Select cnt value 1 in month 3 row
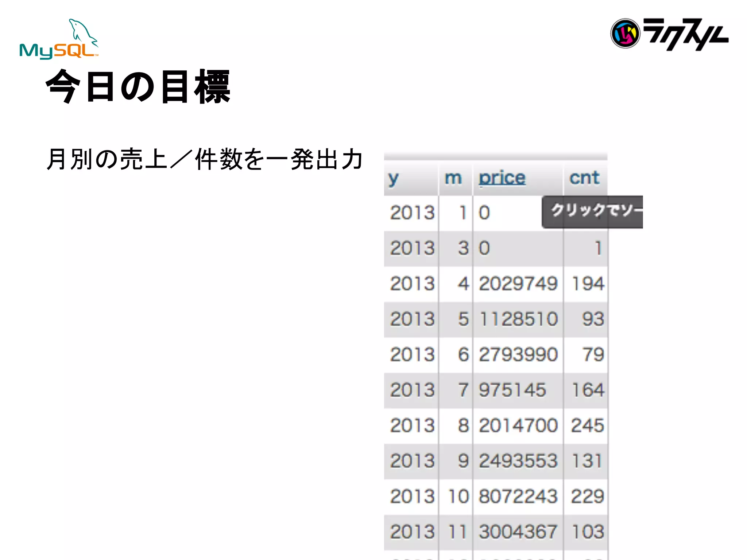 [x=585, y=248]
